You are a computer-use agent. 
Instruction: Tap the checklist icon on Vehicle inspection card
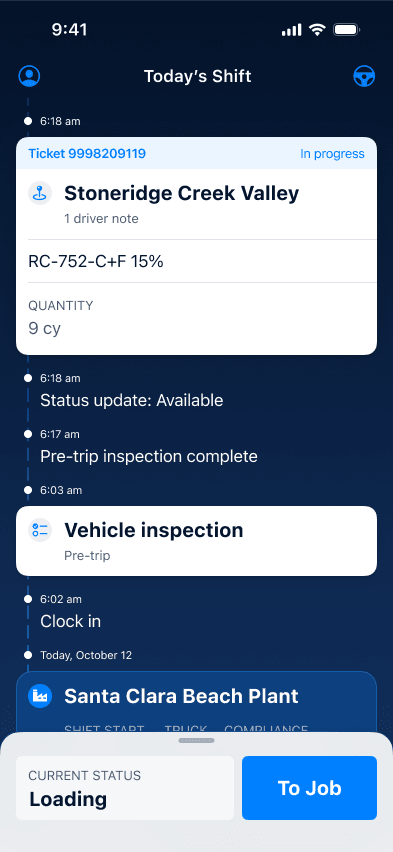[x=40, y=530]
